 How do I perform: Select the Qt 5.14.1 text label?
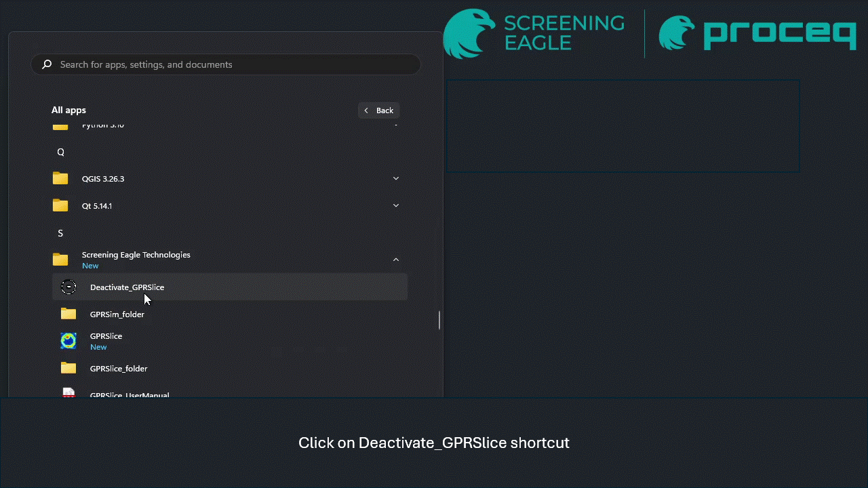(x=97, y=206)
